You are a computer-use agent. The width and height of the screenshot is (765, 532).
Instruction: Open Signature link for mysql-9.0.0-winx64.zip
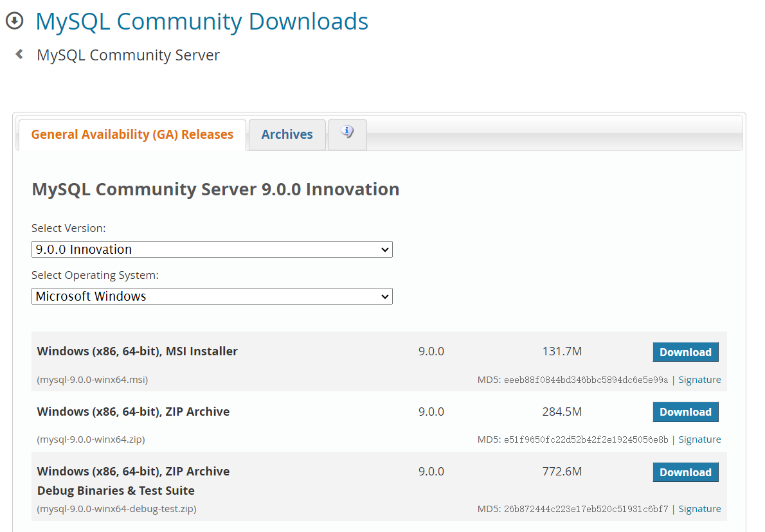(699, 439)
